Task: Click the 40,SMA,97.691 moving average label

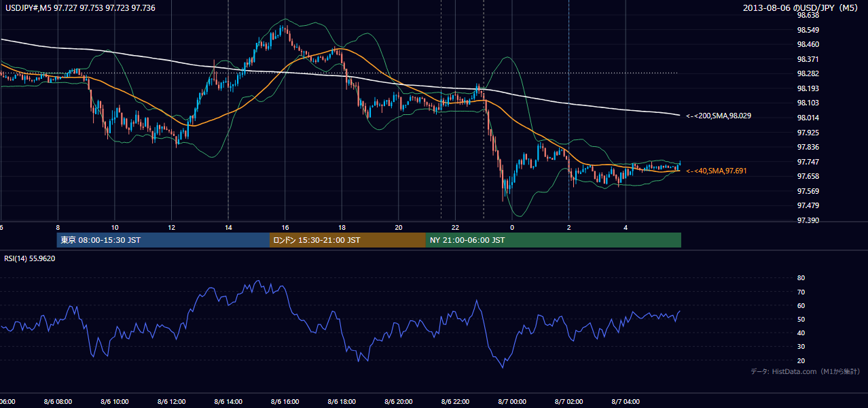Action: [x=717, y=171]
